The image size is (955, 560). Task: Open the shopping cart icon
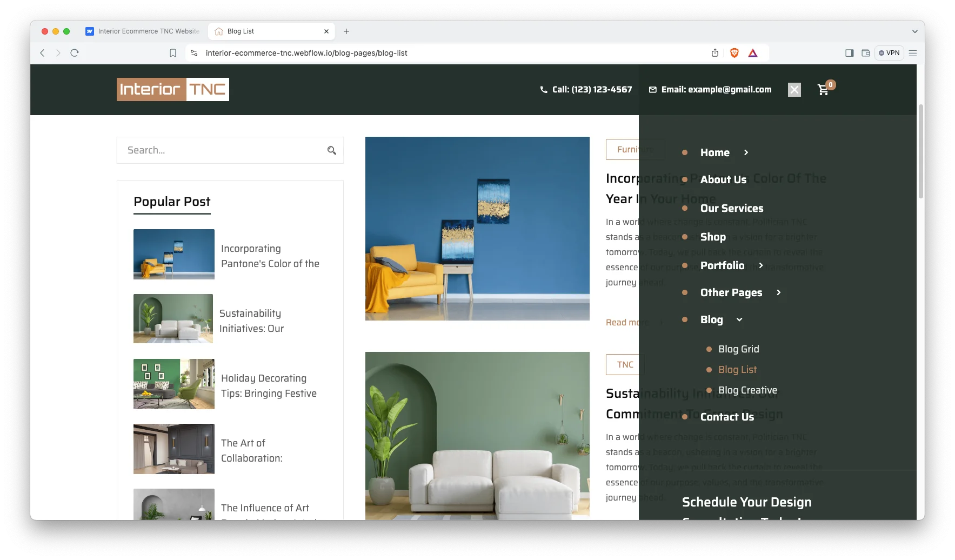pos(824,90)
